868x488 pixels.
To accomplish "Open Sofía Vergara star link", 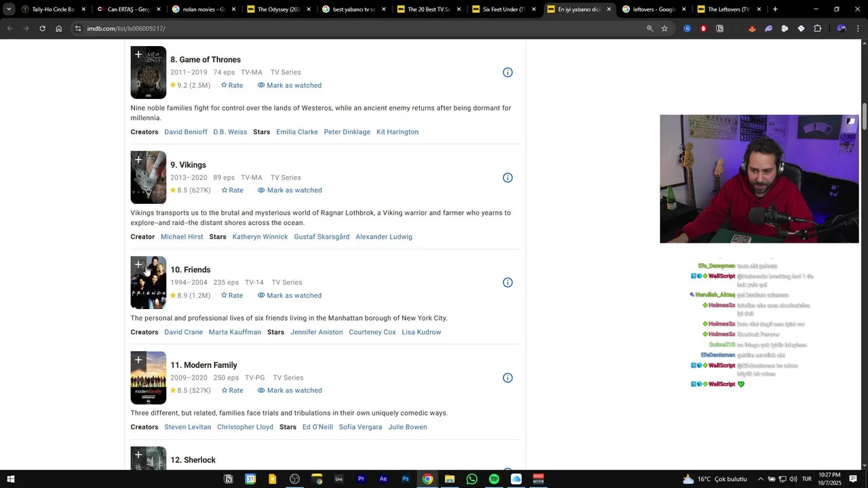I will (360, 427).
